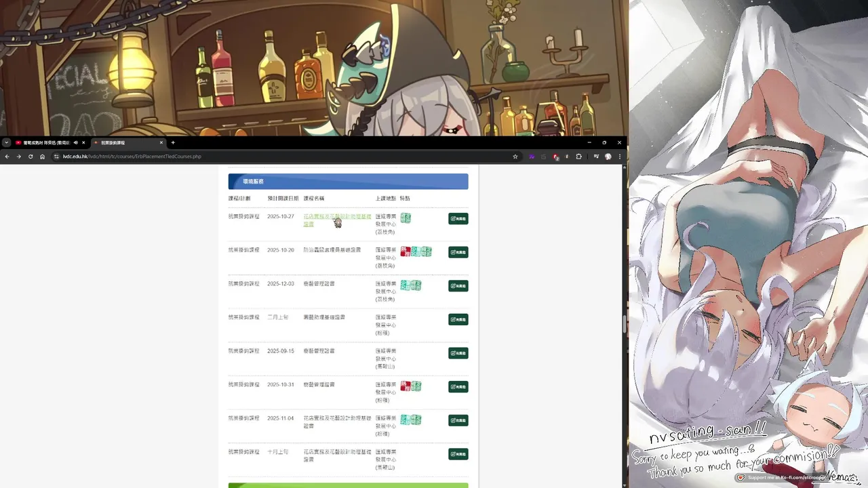
Task: Click the date 2025-12-03
Action: click(x=281, y=283)
